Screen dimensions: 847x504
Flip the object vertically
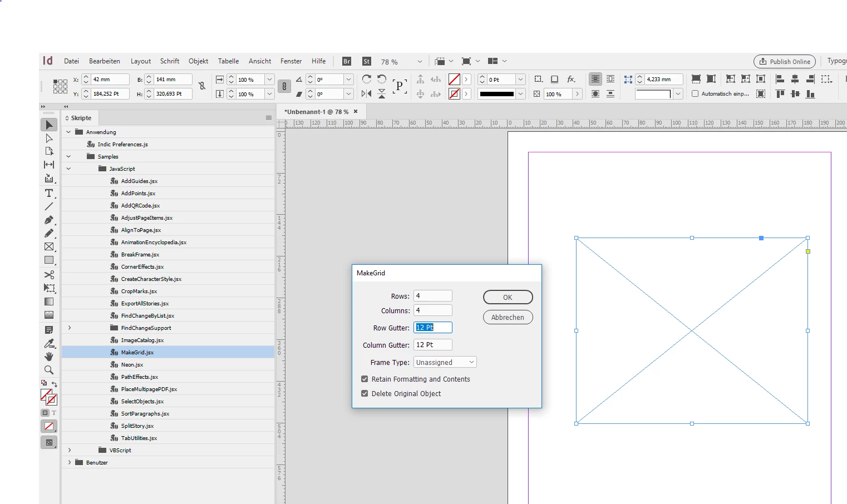click(382, 94)
